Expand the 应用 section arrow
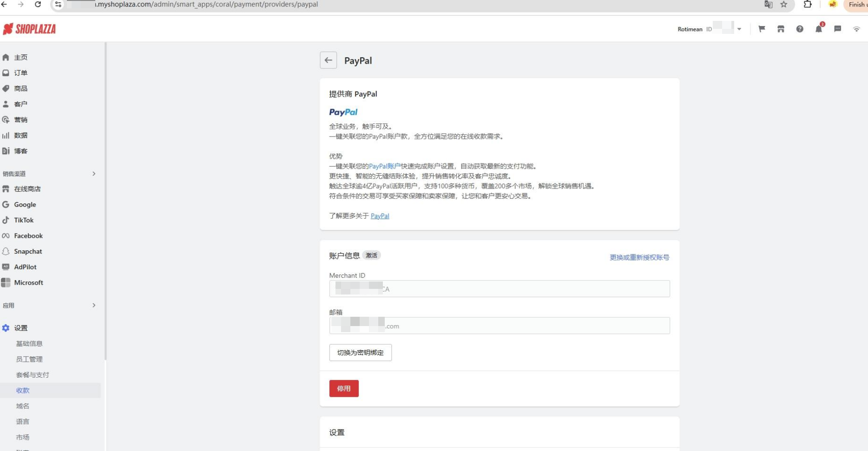Screen dimensions: 868x451 [94, 305]
